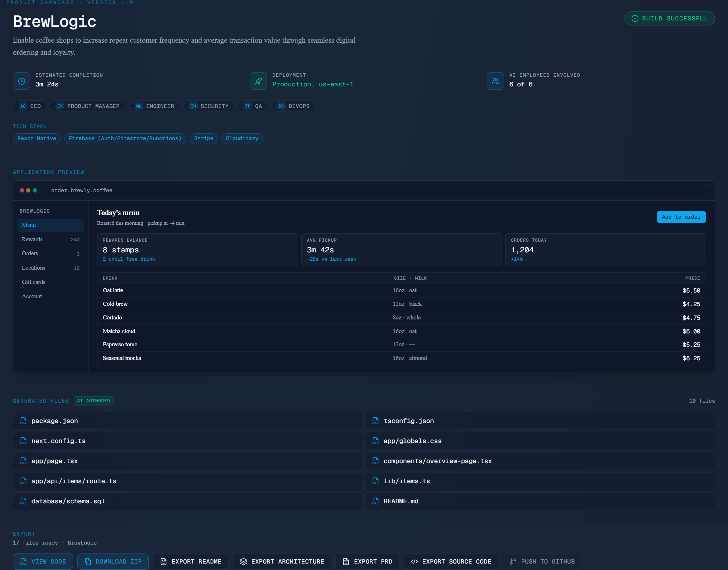
Task: Open Gift cards in the preview sidebar
Action: [x=51, y=282]
